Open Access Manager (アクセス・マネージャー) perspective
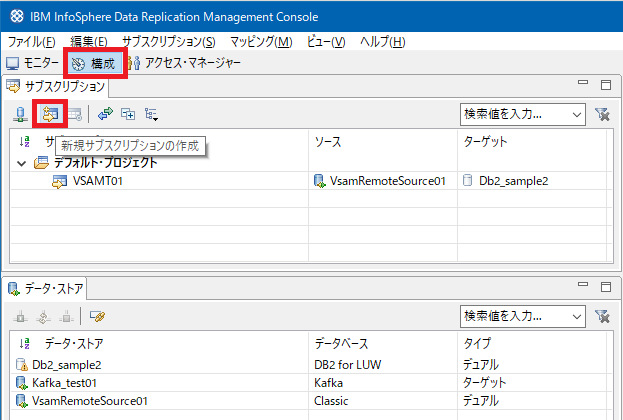 tap(186, 63)
